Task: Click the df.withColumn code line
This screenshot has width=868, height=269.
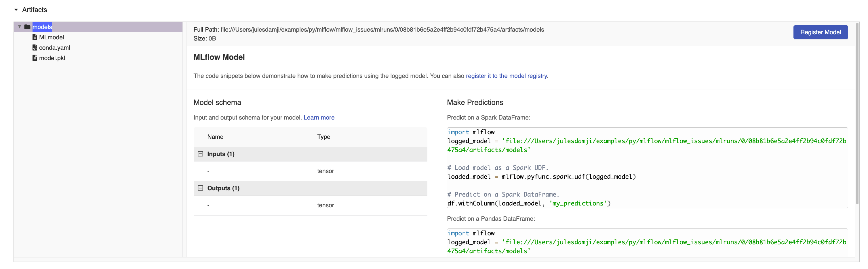Action: [529, 203]
